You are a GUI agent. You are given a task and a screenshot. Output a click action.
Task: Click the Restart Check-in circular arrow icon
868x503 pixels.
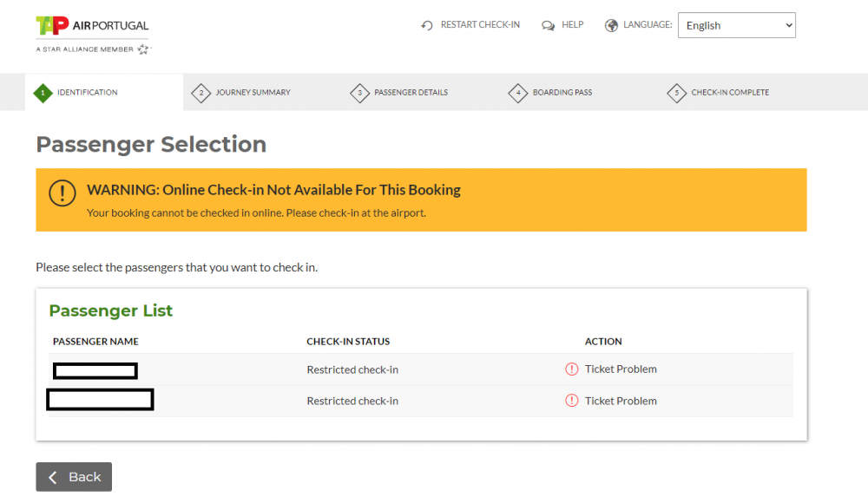tap(427, 25)
